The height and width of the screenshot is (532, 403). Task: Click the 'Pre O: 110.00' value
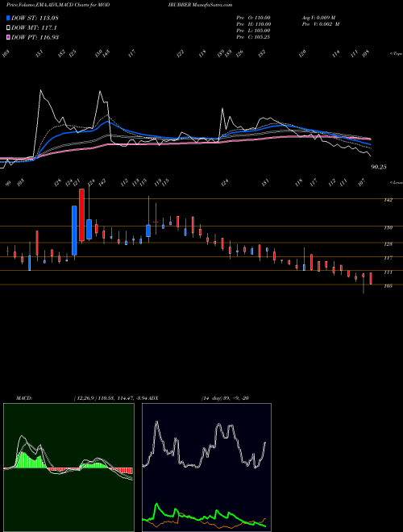pyautogui.click(x=253, y=18)
